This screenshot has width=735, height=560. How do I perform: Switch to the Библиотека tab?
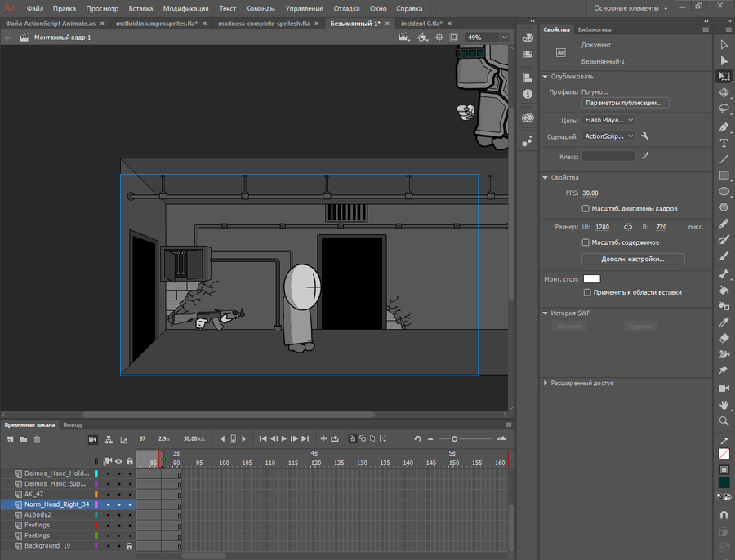[x=594, y=29]
